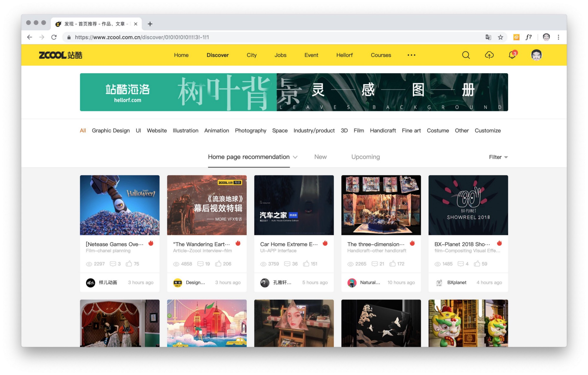
Task: Click the ZCOOL logo
Action: pos(61,55)
